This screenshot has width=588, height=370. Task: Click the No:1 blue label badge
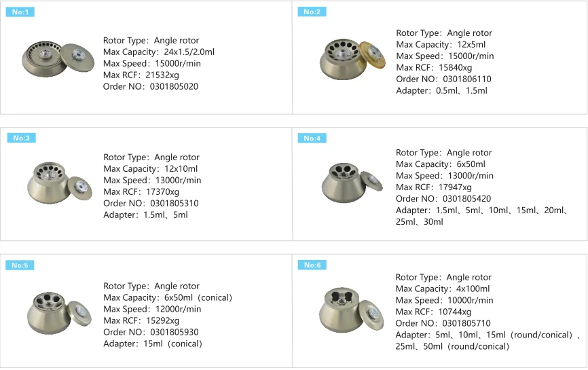click(19, 12)
